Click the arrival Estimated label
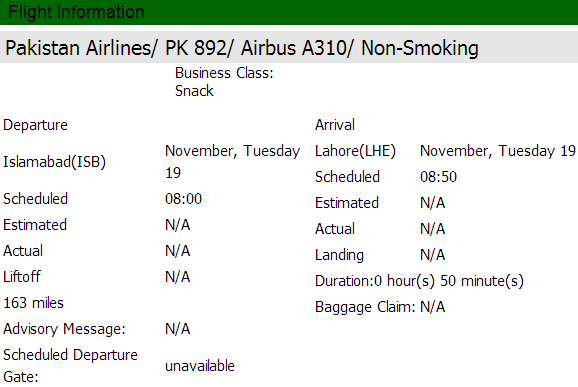 [347, 203]
